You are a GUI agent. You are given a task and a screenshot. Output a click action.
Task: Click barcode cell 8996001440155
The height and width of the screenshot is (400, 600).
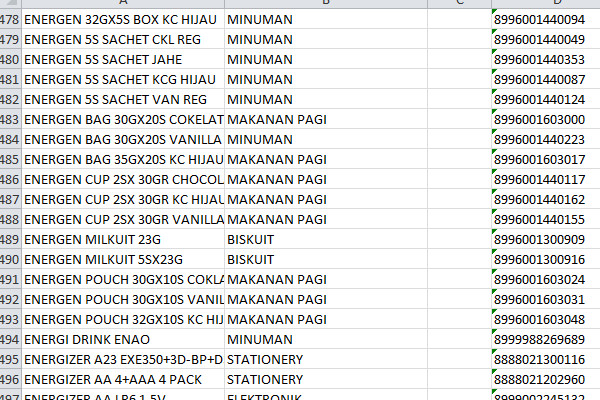546,219
